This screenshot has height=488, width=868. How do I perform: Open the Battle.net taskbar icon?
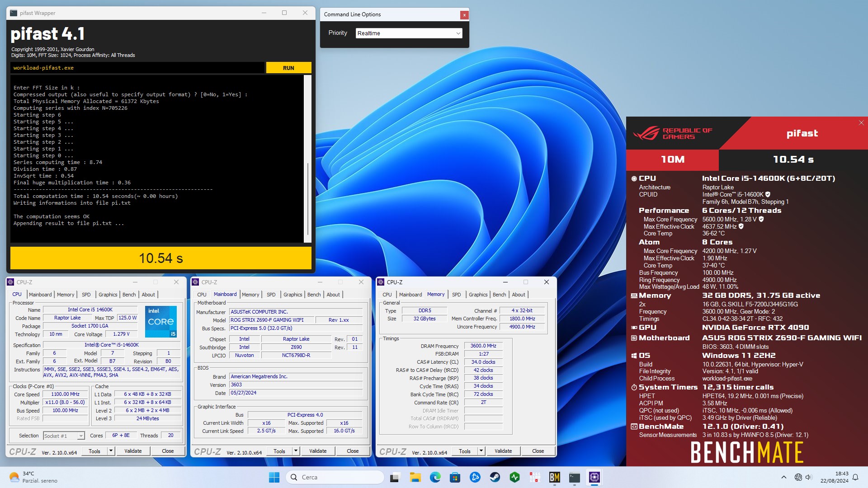pyautogui.click(x=475, y=477)
